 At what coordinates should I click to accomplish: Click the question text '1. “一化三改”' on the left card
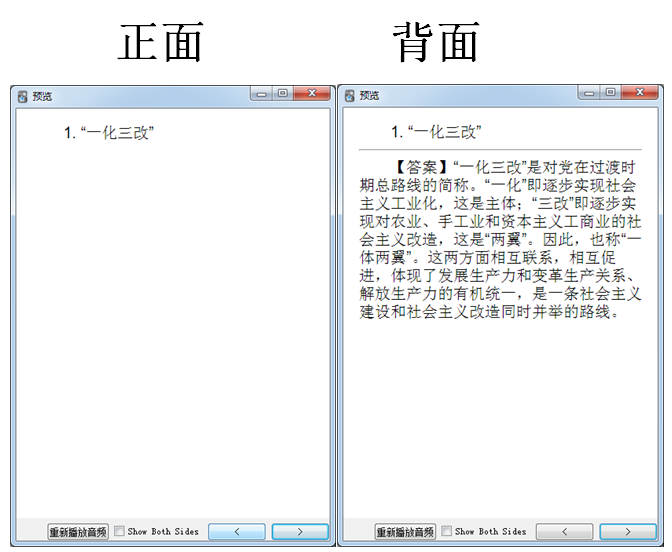tap(109, 133)
